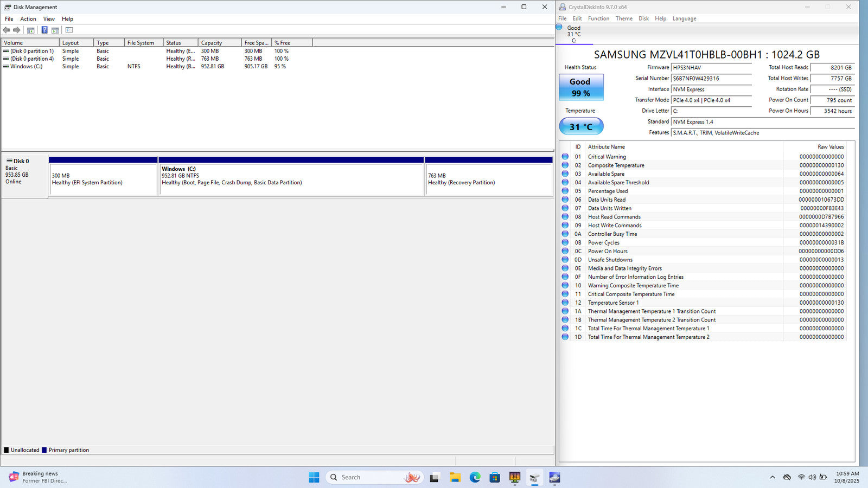
Task: Open the Theme menu in CrystalDiskInfo
Action: click(x=624, y=18)
